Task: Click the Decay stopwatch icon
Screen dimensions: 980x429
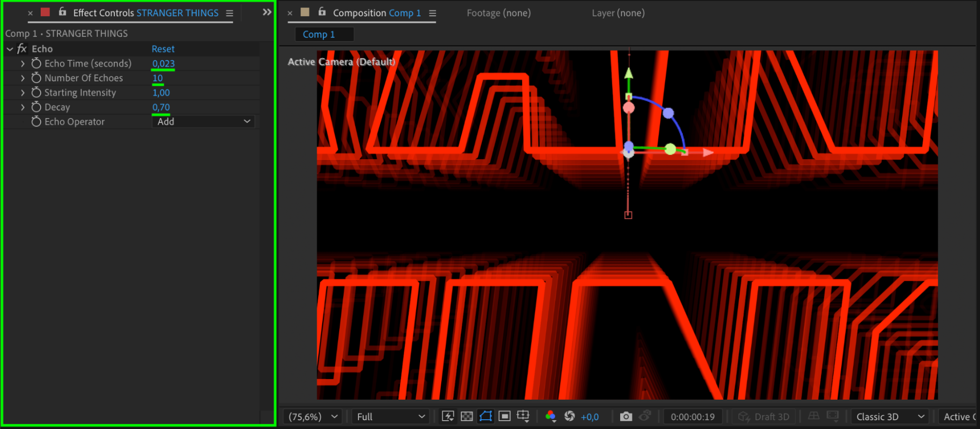Action: [36, 107]
